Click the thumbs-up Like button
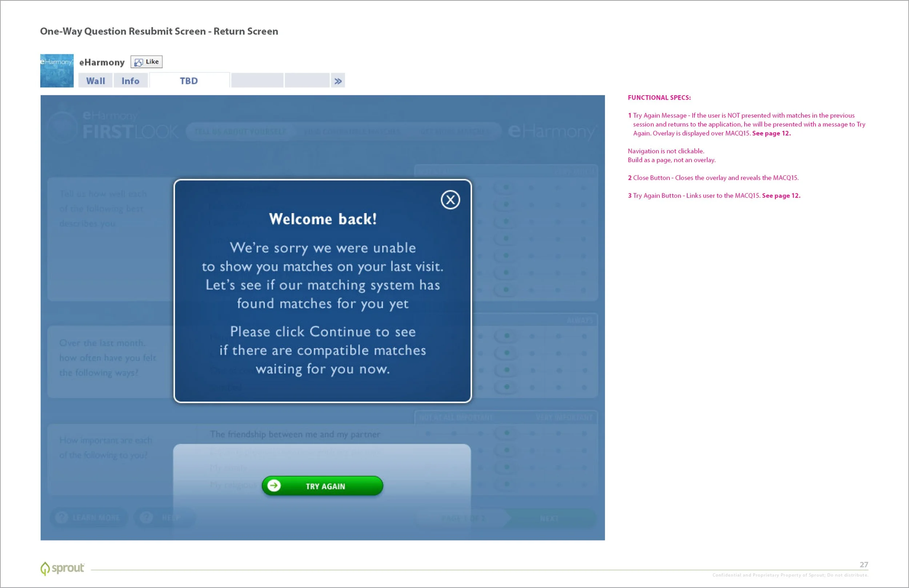 [146, 62]
